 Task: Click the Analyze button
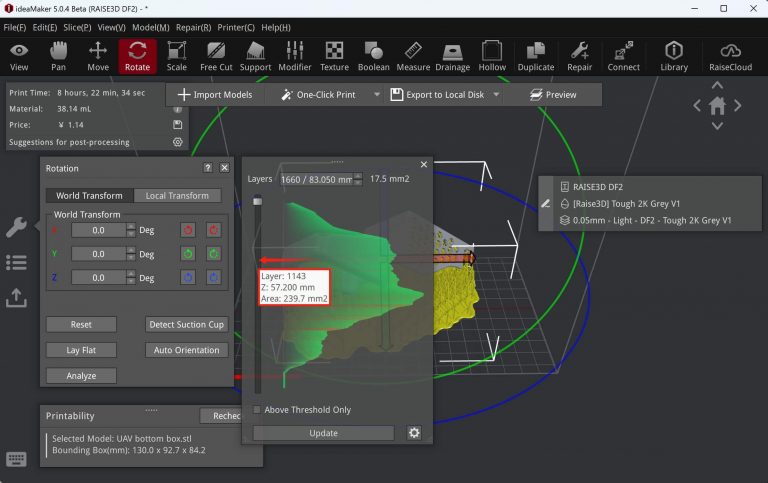click(81, 376)
